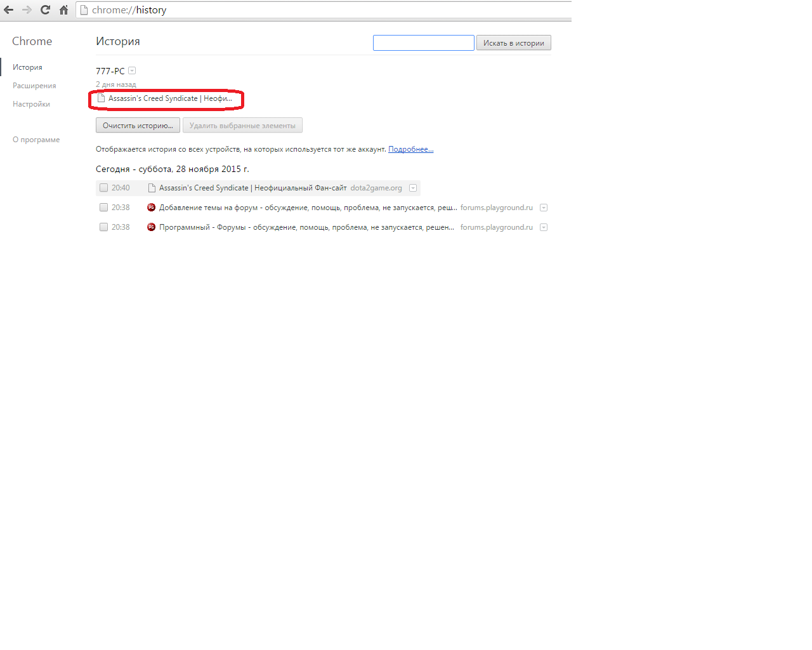812x650 pixels.
Task: Open the 777-PC 'Assassin's Creed Syndicate | Неофи...' tab link
Action: [x=170, y=98]
